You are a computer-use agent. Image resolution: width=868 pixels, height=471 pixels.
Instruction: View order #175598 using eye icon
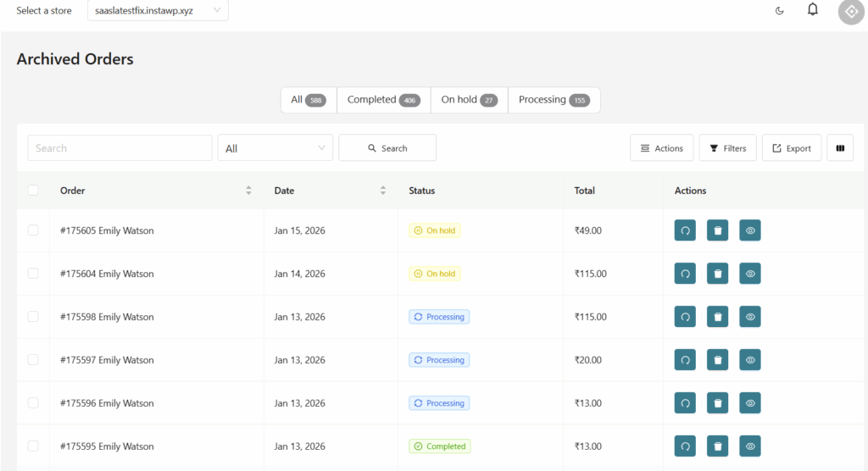[x=749, y=317]
